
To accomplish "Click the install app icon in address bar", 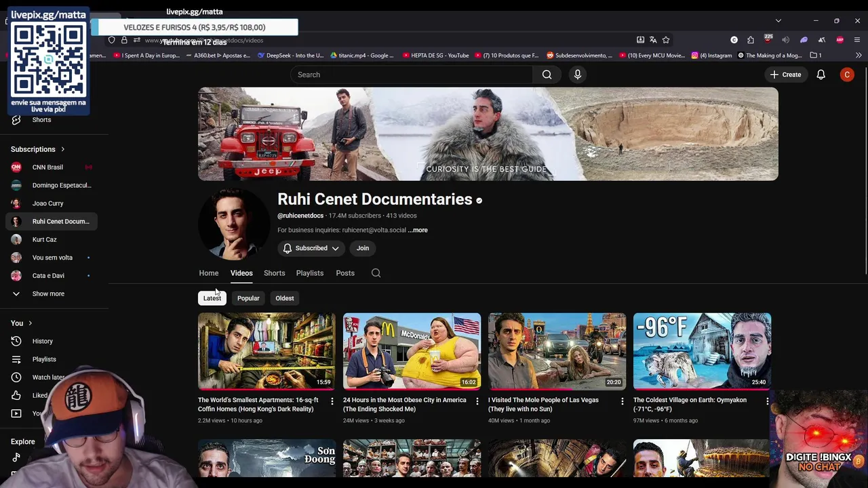I will point(640,40).
